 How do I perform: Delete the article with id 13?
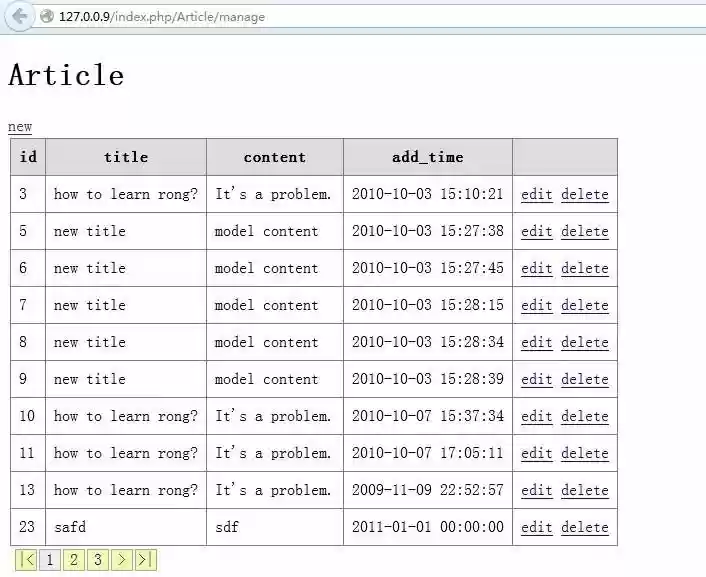585,490
